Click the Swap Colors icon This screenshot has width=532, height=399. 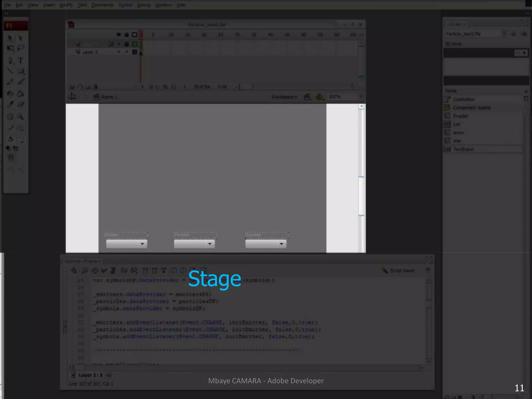coord(16,149)
